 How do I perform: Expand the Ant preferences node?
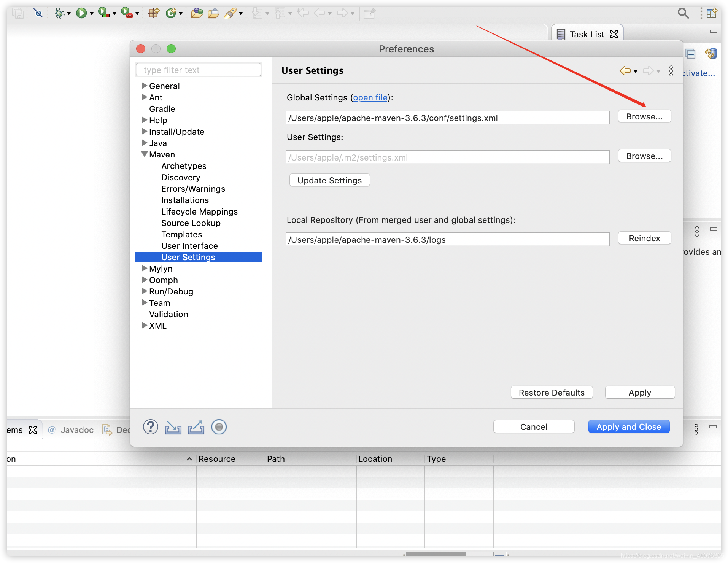[145, 97]
